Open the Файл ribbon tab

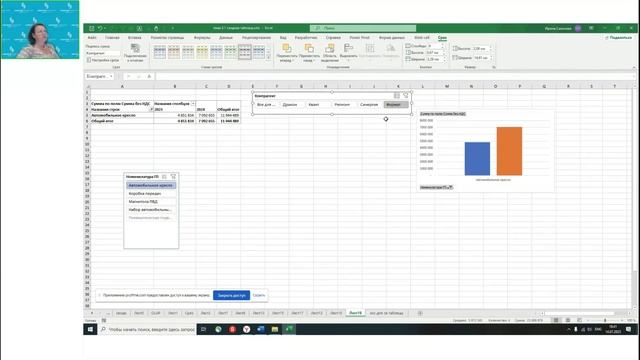point(92,38)
